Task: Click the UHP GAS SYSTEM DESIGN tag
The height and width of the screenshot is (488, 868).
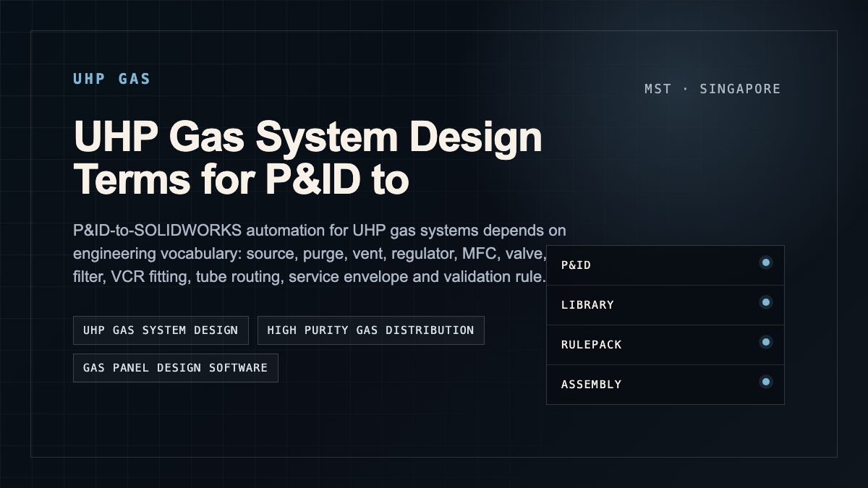Action: 161,330
